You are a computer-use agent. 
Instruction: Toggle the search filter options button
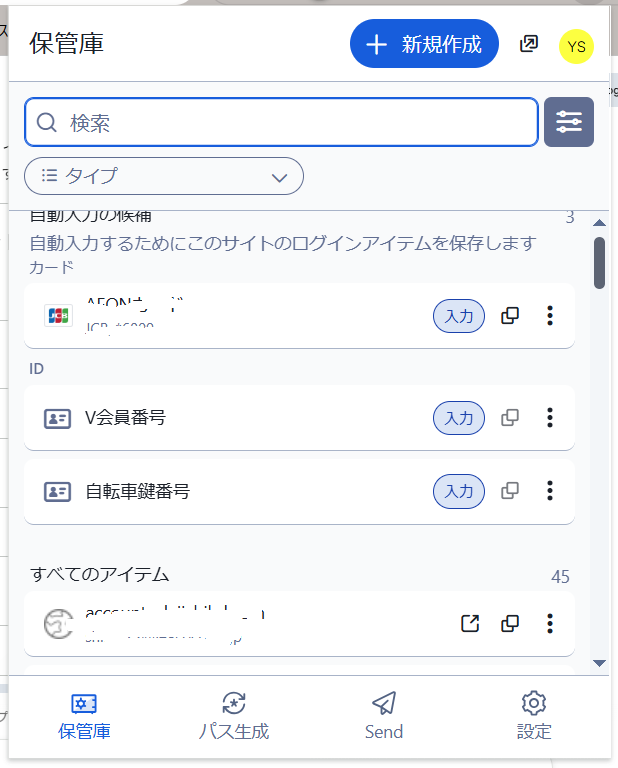(569, 122)
